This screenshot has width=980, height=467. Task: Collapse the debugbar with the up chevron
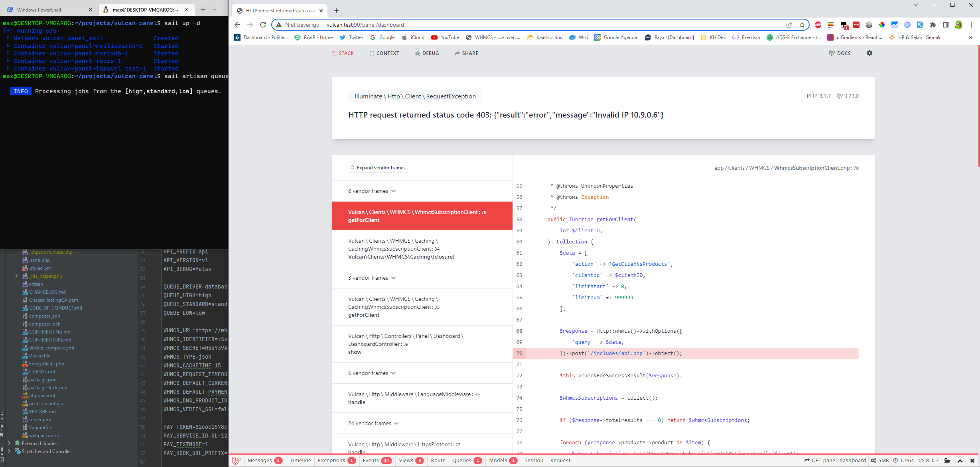tap(960, 461)
